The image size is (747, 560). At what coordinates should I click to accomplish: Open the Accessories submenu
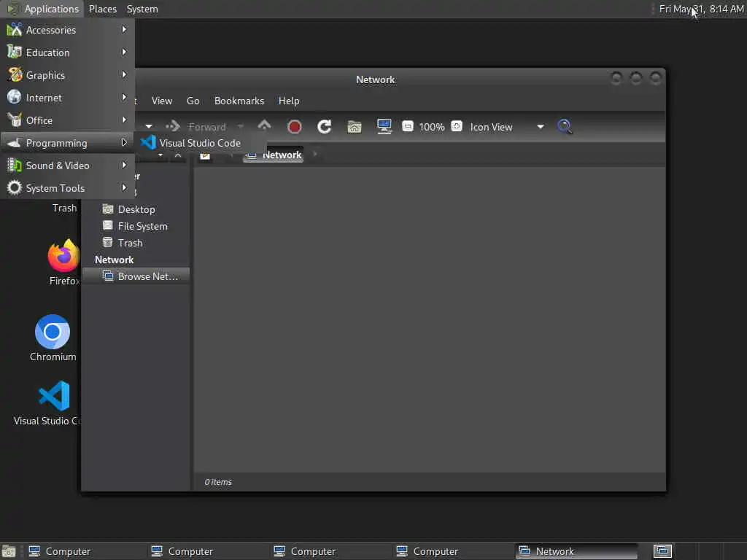pos(67,30)
